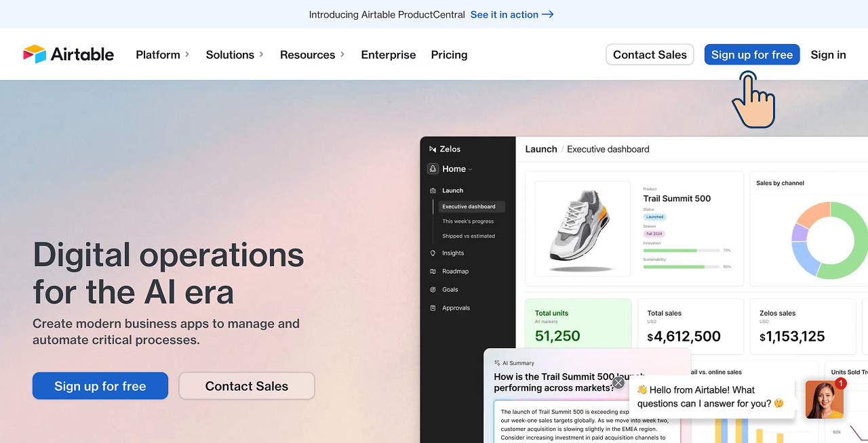This screenshot has height=443, width=868.
Task: Click the Contact Sales button
Action: coord(649,54)
